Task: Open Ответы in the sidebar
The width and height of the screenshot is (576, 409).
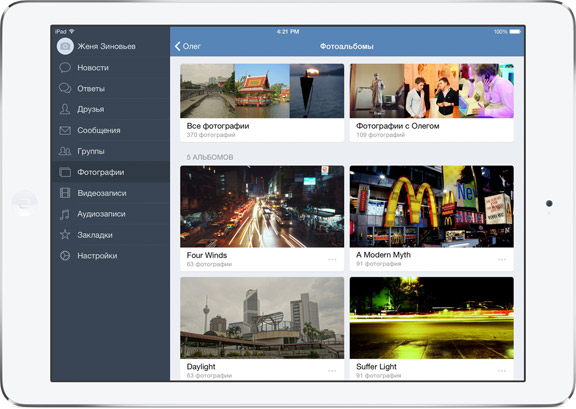Action: [111, 88]
